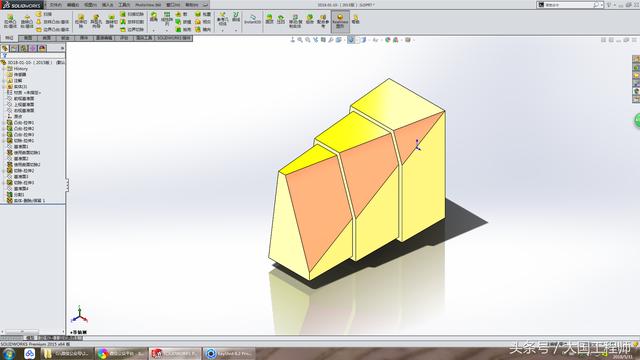Viewport: 640px width, 360px height.
Task: Choose the Swept Cut (扫描切除) tool
Action: pos(132,14)
